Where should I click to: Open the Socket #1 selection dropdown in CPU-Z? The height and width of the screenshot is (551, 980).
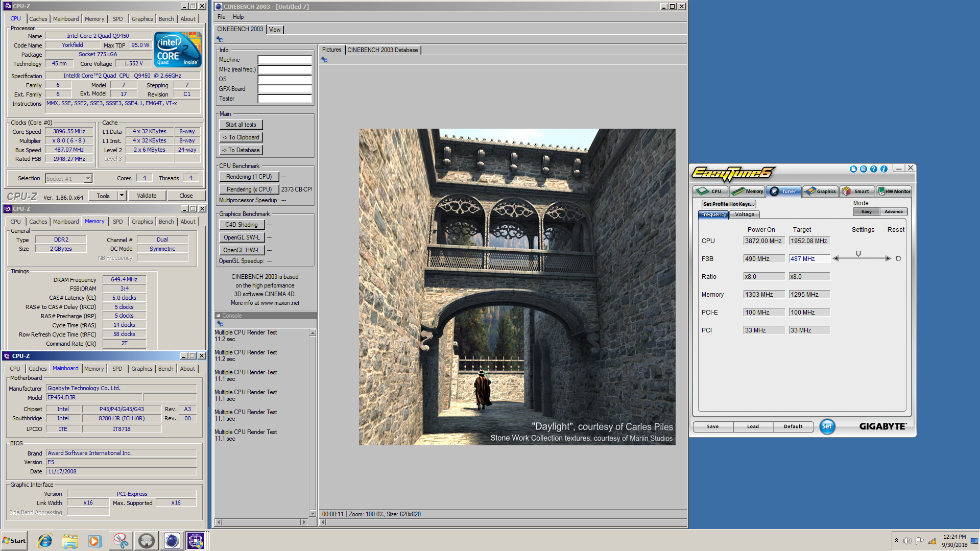point(88,178)
